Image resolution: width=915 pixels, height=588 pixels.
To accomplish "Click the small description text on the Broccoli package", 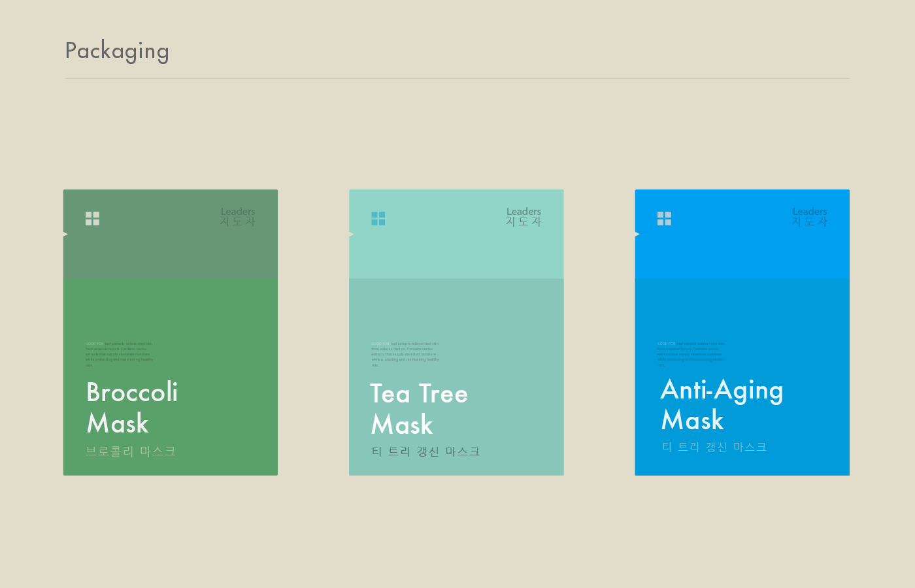I will tap(119, 353).
